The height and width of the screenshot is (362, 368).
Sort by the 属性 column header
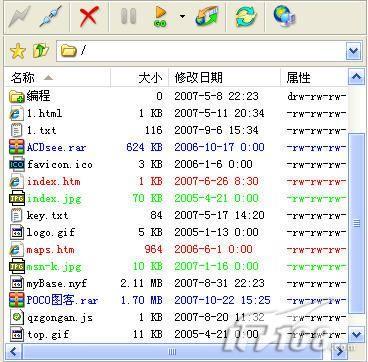click(314, 78)
